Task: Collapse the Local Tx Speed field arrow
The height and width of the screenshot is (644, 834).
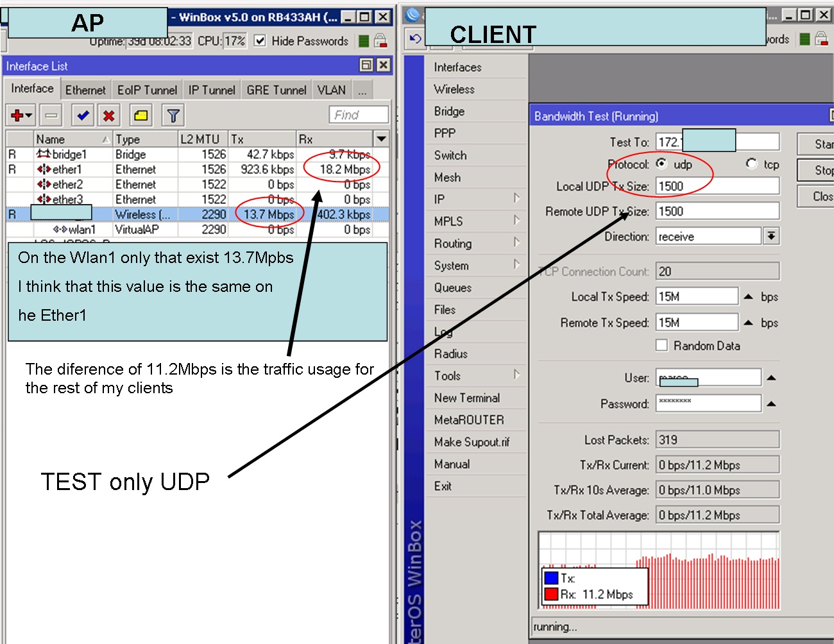Action: (748, 297)
